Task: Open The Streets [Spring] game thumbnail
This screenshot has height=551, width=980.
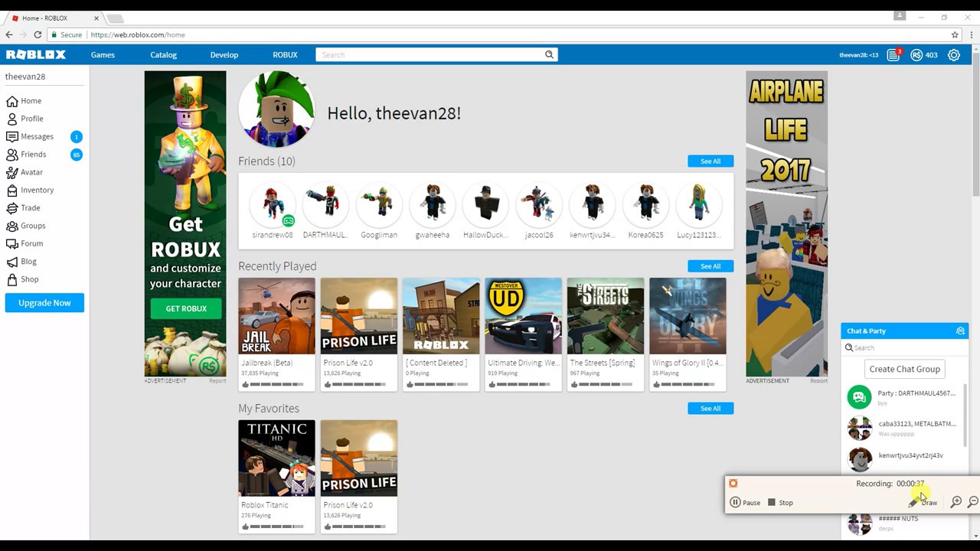Action: tap(606, 316)
